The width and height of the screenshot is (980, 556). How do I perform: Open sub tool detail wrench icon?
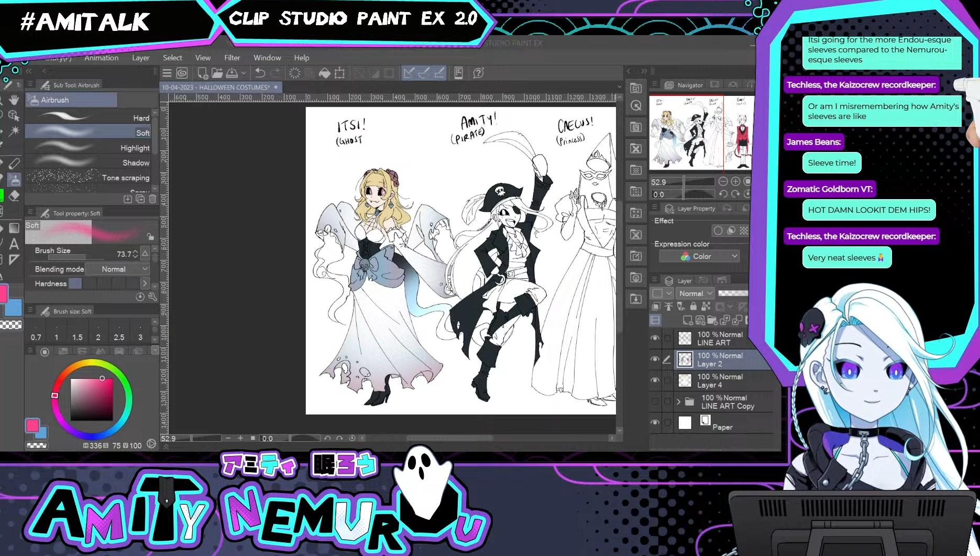coord(152,297)
